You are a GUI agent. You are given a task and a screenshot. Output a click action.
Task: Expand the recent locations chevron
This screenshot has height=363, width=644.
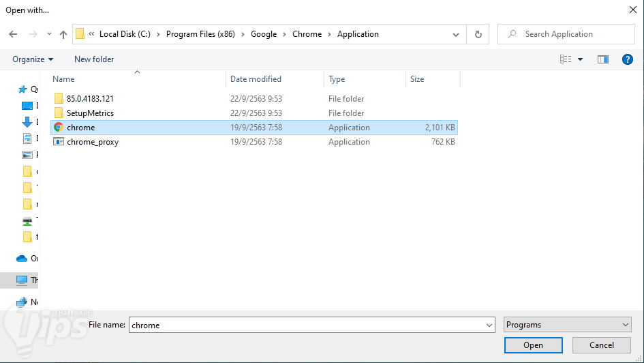pos(49,34)
